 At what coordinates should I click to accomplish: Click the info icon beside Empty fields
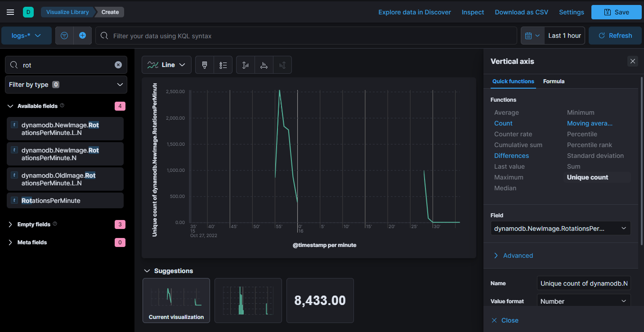55,224
